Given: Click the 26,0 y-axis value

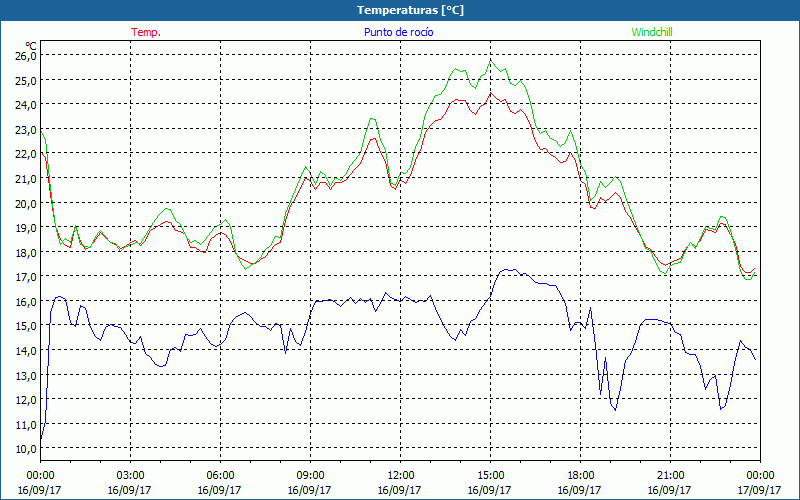Looking at the screenshot, I should pyautogui.click(x=26, y=56).
